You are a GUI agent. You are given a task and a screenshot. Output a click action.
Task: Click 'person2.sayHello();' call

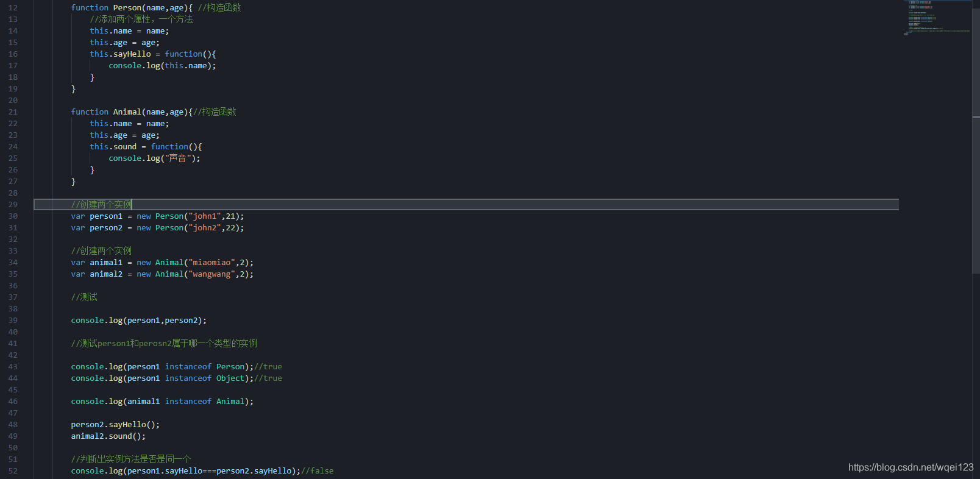(115, 425)
